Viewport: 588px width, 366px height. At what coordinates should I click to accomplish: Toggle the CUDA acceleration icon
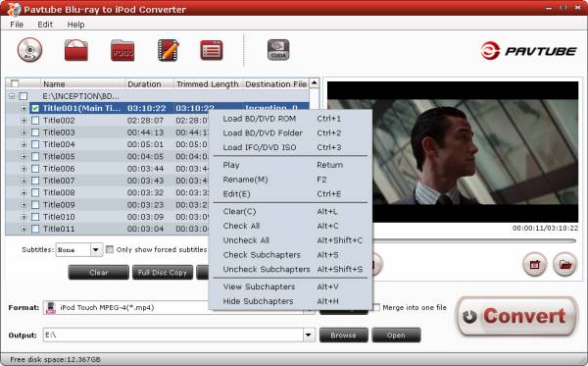pyautogui.click(x=278, y=50)
